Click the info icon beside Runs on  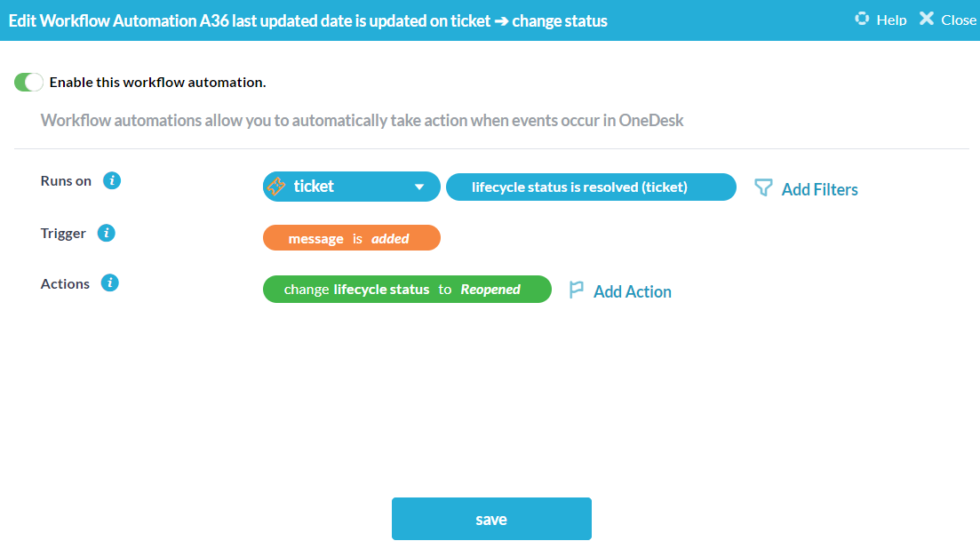click(x=112, y=180)
